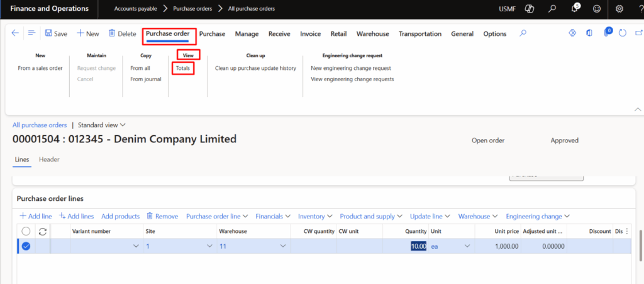Expand the lines Warehouse menu
644x284 pixels.
pyautogui.click(x=478, y=216)
